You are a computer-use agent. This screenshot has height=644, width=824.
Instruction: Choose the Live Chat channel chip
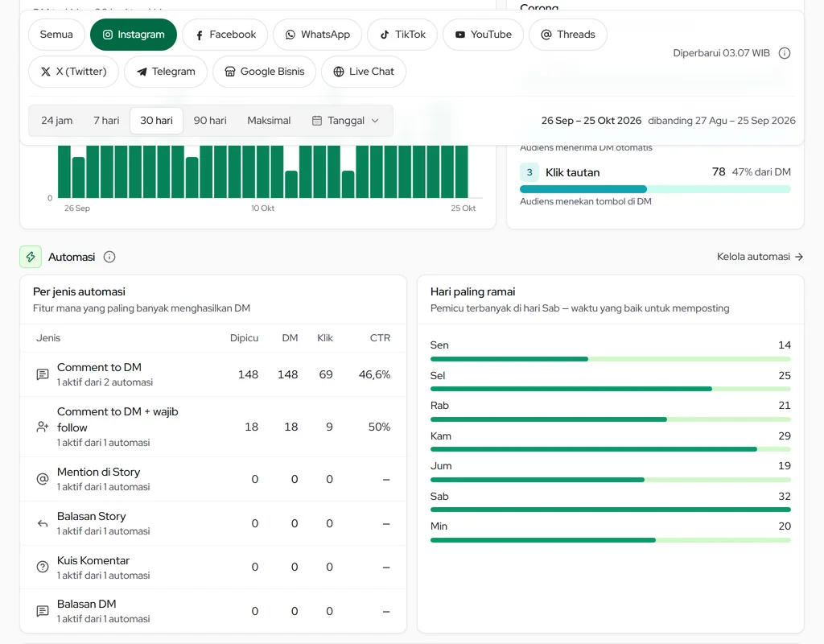click(364, 72)
